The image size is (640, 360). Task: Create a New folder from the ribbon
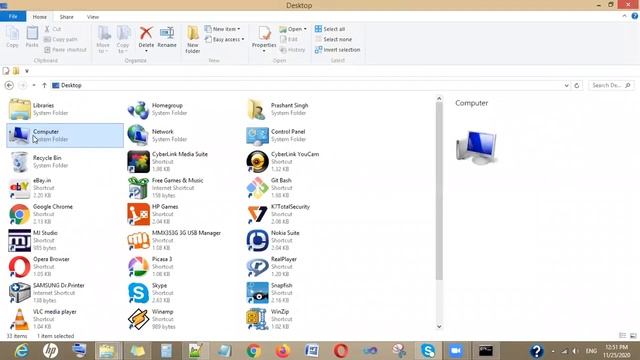point(193,39)
